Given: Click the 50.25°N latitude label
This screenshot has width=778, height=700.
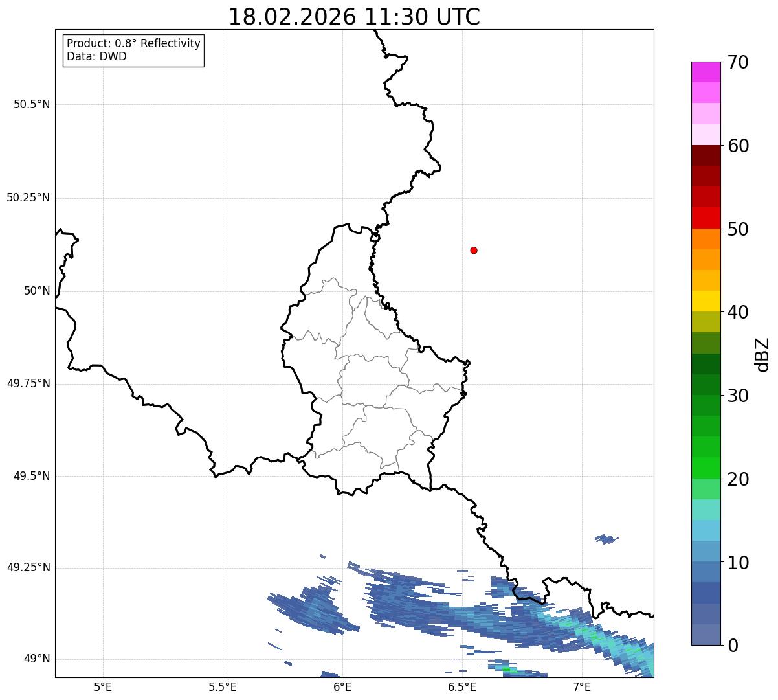Looking at the screenshot, I should [x=28, y=198].
